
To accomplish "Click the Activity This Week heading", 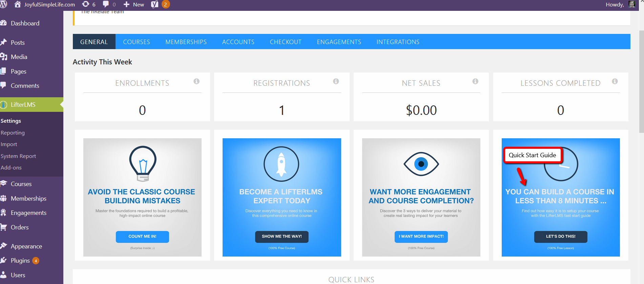I will coord(102,62).
